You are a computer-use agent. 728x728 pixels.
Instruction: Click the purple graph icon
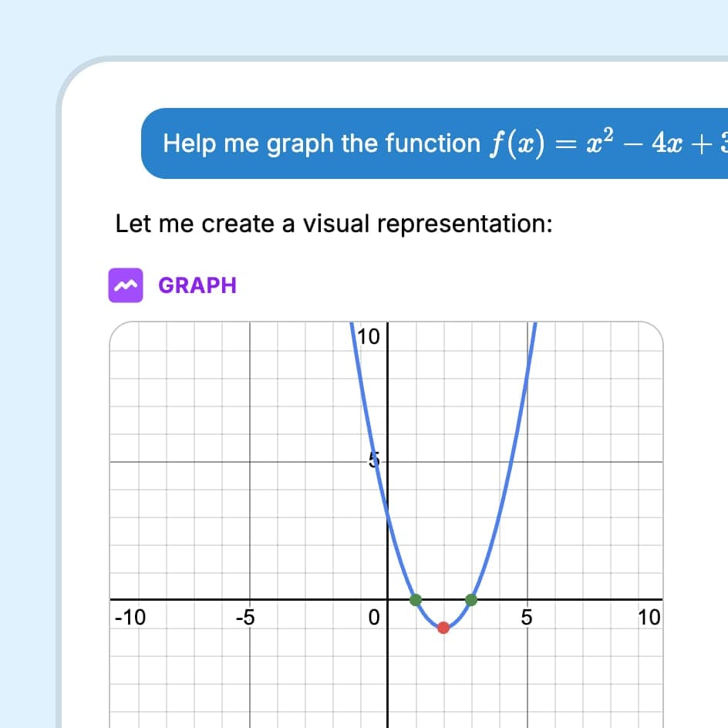click(126, 285)
